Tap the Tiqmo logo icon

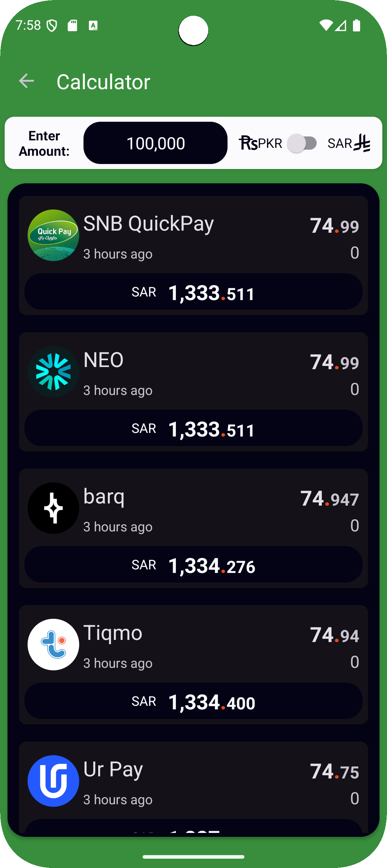53,645
